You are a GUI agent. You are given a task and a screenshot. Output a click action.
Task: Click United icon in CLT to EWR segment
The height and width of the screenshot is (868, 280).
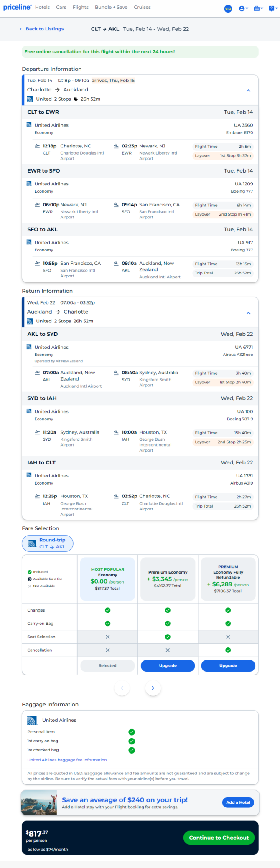coord(29,125)
